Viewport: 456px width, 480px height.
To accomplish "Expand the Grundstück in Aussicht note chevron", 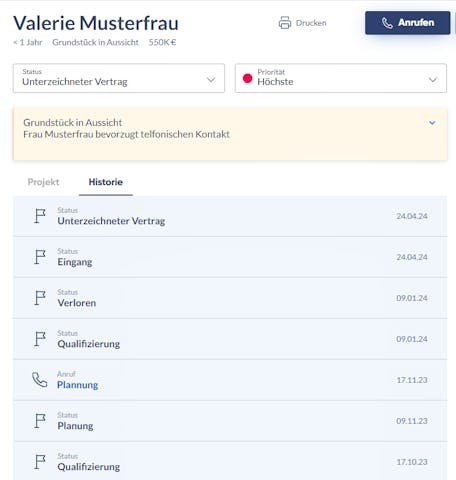I will 432,123.
